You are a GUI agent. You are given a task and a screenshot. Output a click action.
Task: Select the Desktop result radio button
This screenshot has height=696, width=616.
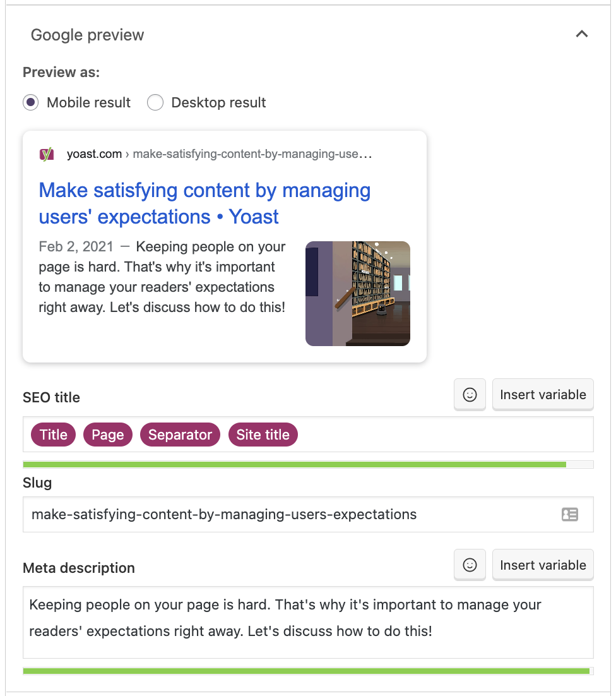[155, 103]
